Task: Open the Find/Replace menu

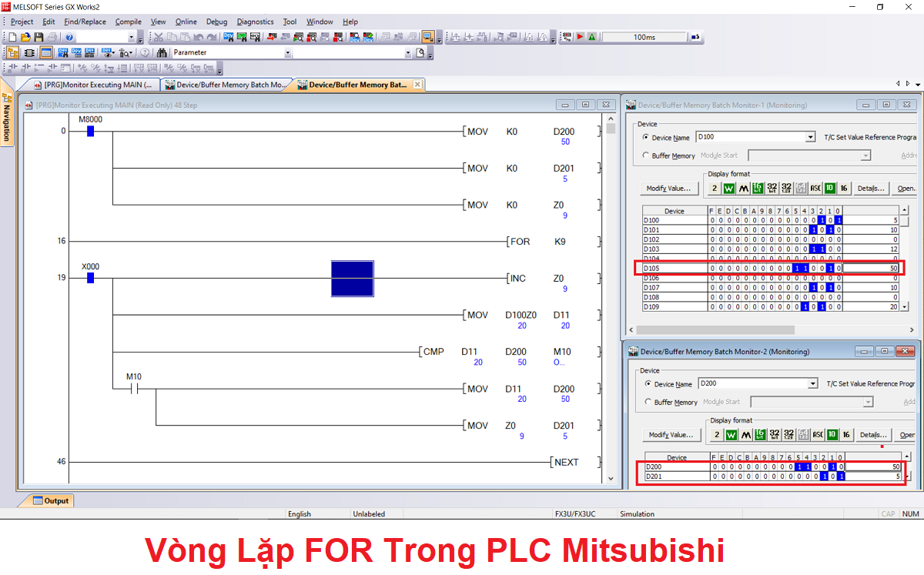Action: (x=85, y=22)
